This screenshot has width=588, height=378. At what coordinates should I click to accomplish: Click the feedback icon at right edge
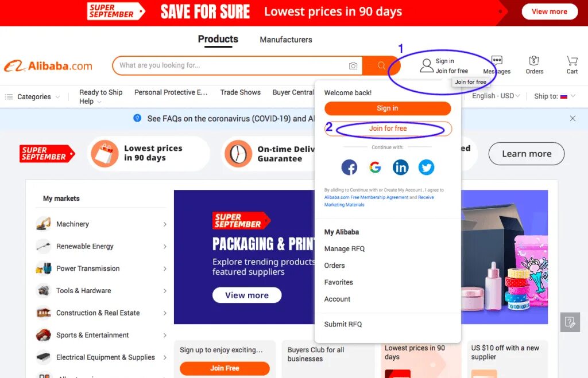570,322
